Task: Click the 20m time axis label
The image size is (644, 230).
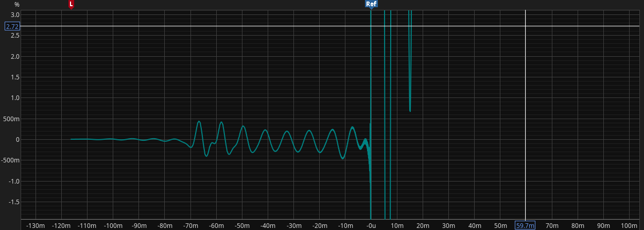Action: tap(423, 225)
